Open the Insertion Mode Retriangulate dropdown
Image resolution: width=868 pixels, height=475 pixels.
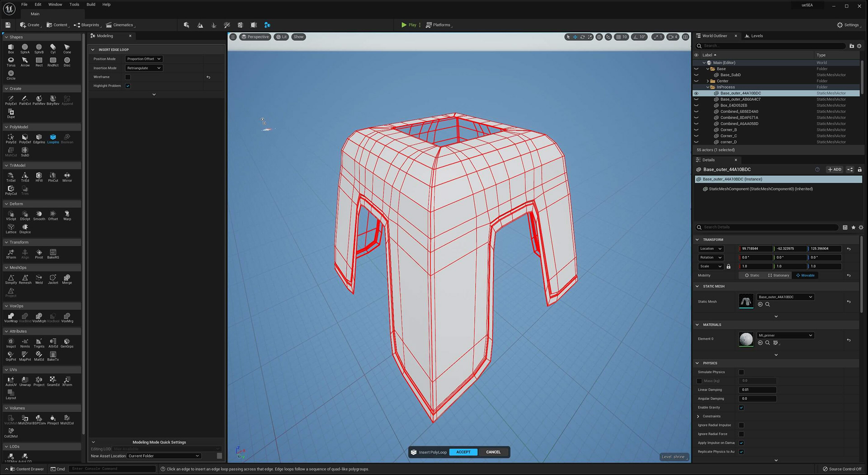tap(144, 68)
